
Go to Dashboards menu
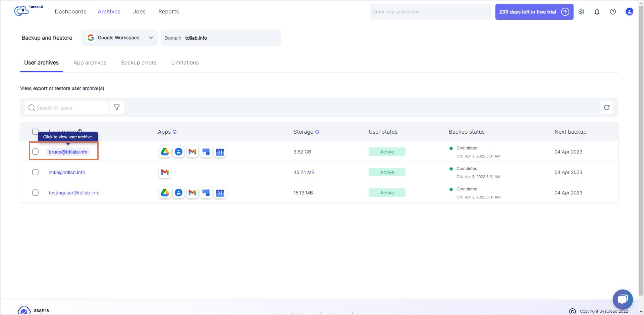(70, 12)
